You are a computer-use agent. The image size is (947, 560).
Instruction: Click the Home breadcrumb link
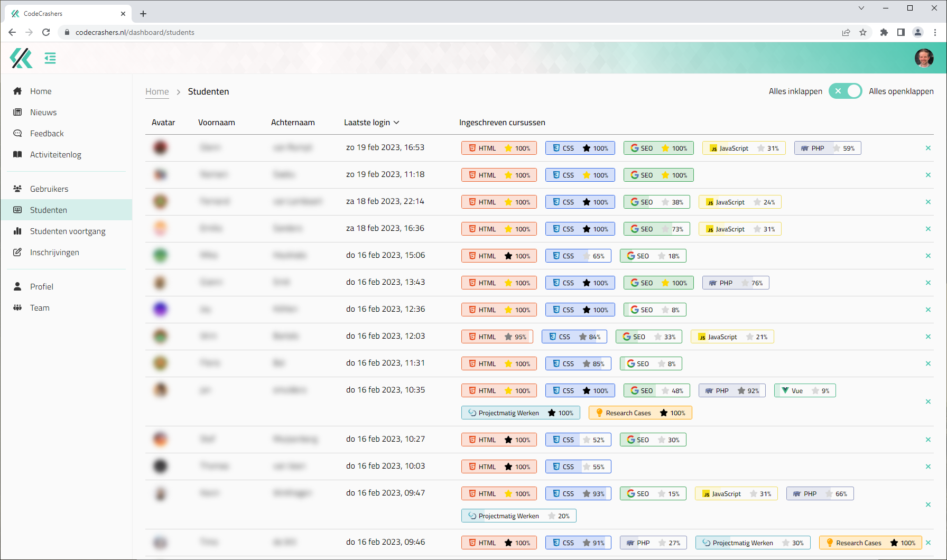(x=157, y=91)
